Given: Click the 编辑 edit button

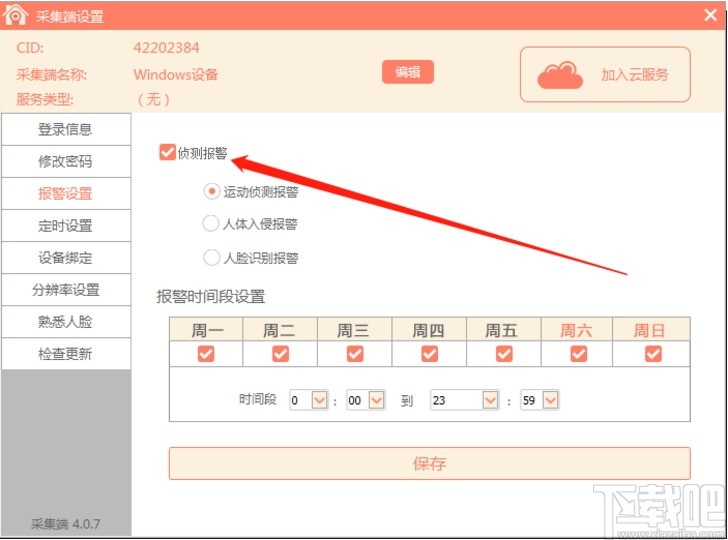Looking at the screenshot, I should [x=408, y=72].
